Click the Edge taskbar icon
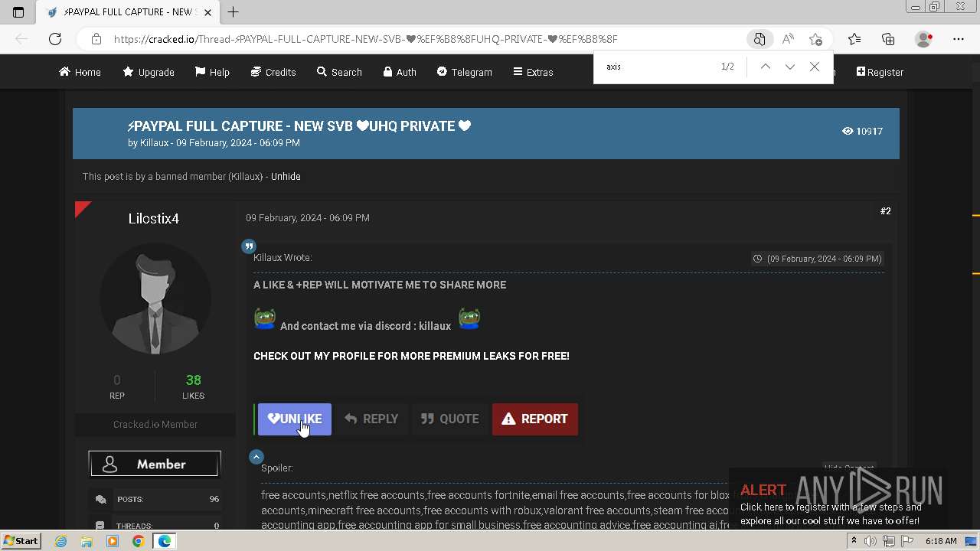 (x=164, y=541)
